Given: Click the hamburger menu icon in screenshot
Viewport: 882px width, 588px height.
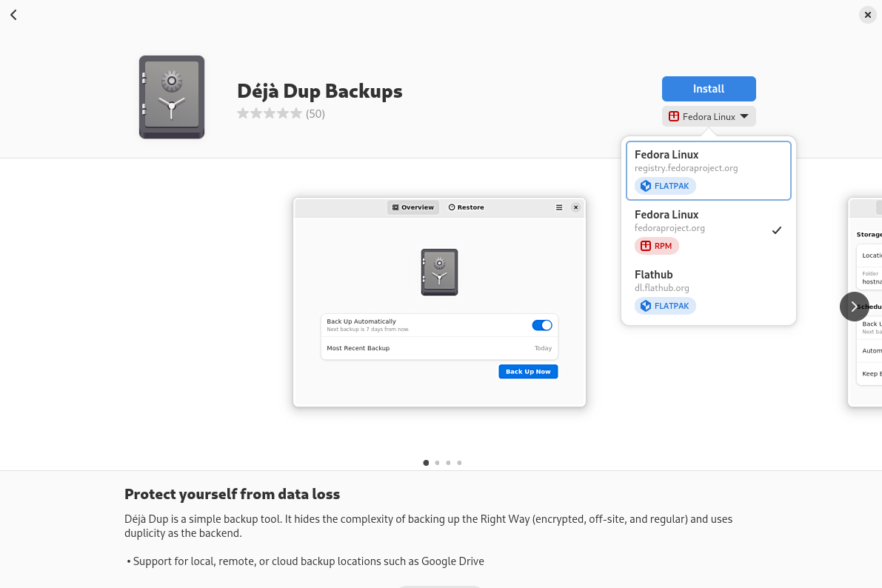Looking at the screenshot, I should 559,207.
